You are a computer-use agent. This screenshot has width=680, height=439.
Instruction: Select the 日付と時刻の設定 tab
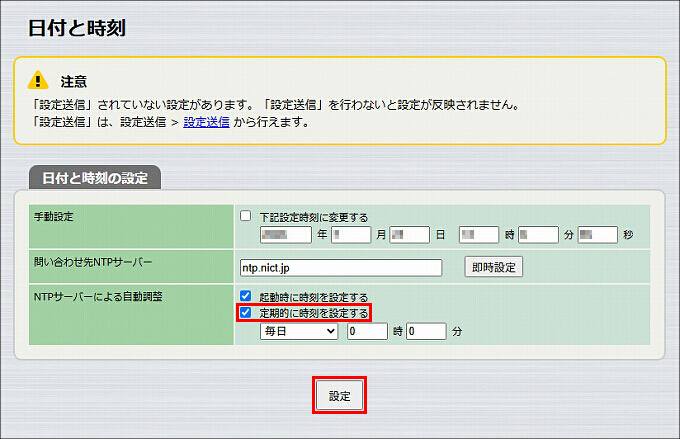click(95, 177)
